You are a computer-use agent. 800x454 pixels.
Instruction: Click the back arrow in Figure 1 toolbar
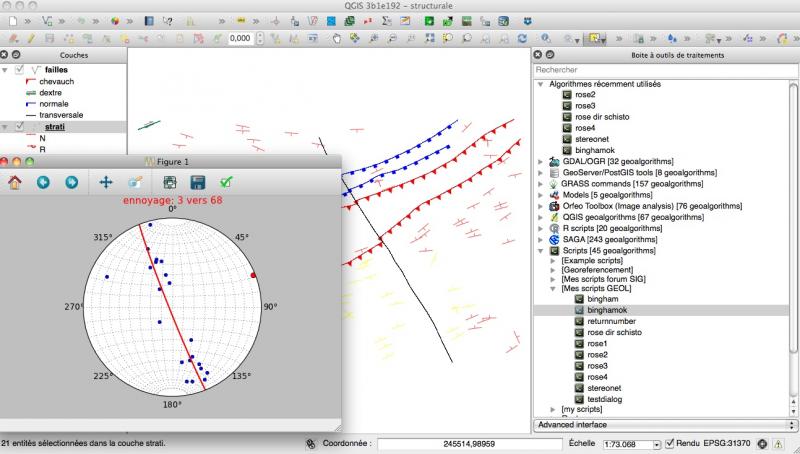pyautogui.click(x=43, y=182)
